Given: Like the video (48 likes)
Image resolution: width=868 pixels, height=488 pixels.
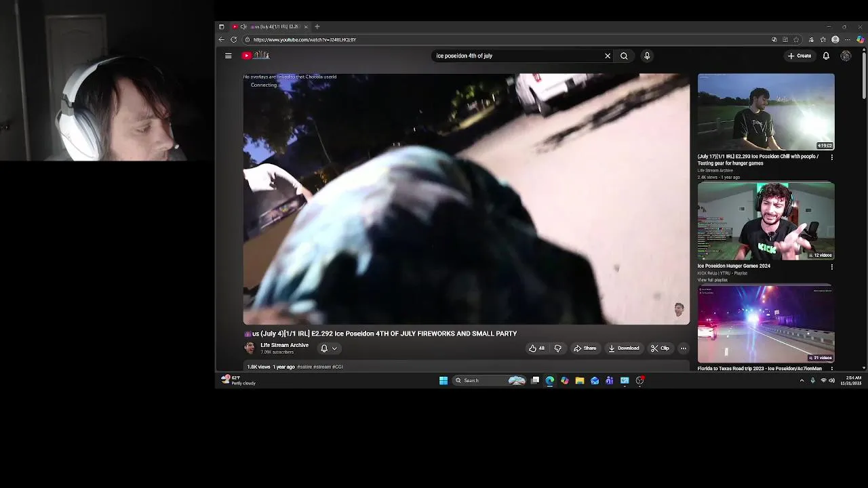Looking at the screenshot, I should coord(536,348).
